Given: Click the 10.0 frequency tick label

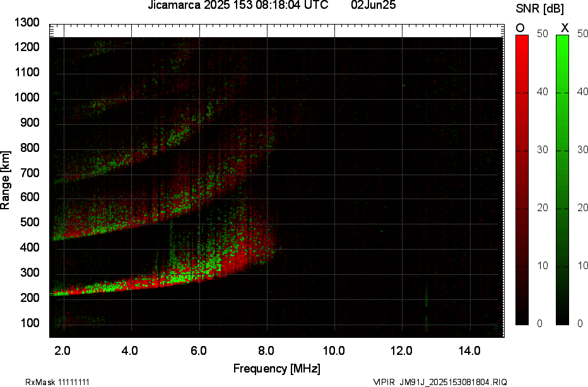Looking at the screenshot, I should pos(334,351).
